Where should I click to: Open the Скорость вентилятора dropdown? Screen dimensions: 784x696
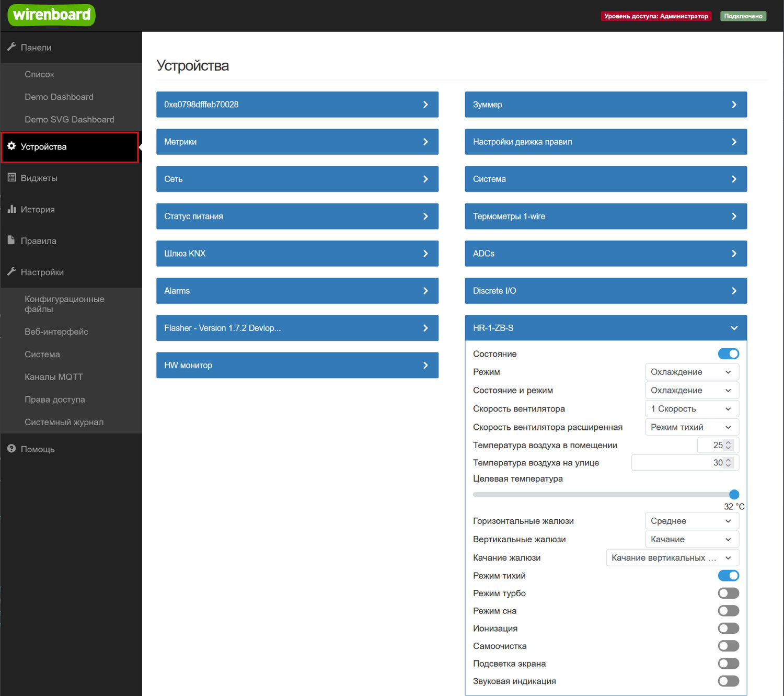tap(691, 409)
